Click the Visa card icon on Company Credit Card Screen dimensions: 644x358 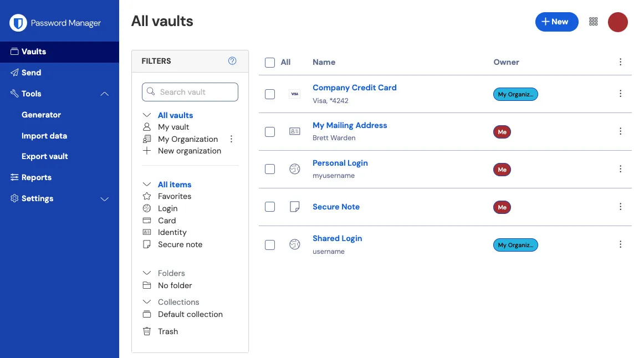(x=294, y=94)
